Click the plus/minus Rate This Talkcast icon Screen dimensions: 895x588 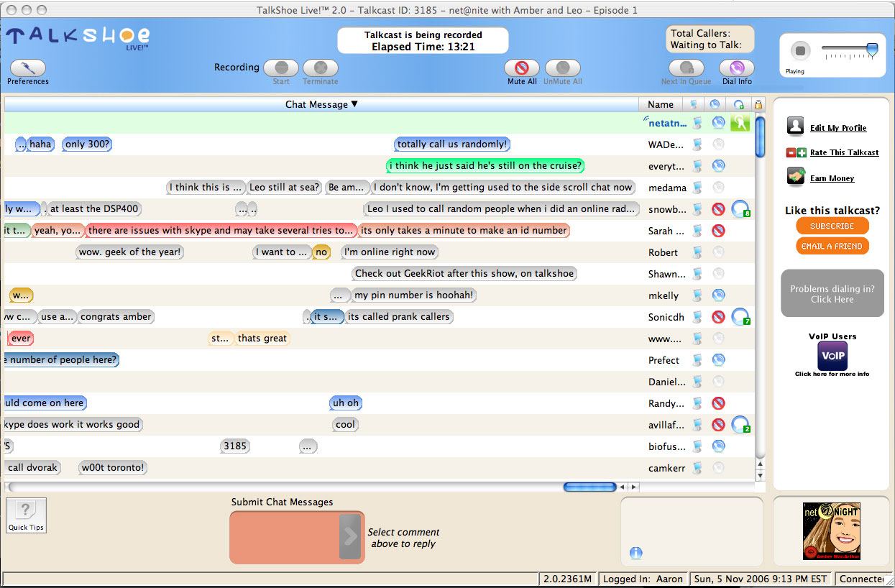[795, 152]
